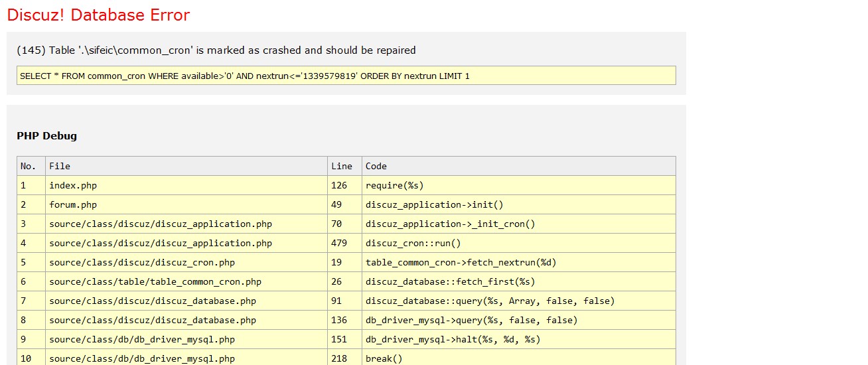
Task: Select the 'require(%s)' code cell
Action: (519, 185)
